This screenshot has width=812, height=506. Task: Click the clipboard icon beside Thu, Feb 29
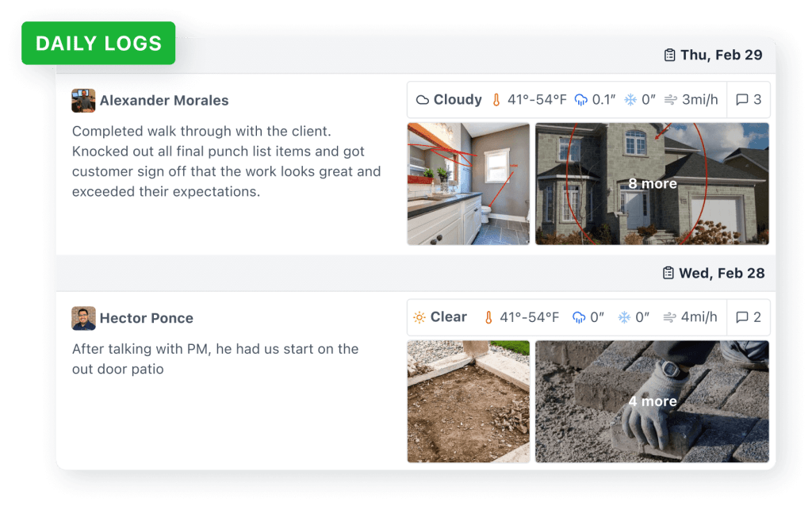(669, 56)
